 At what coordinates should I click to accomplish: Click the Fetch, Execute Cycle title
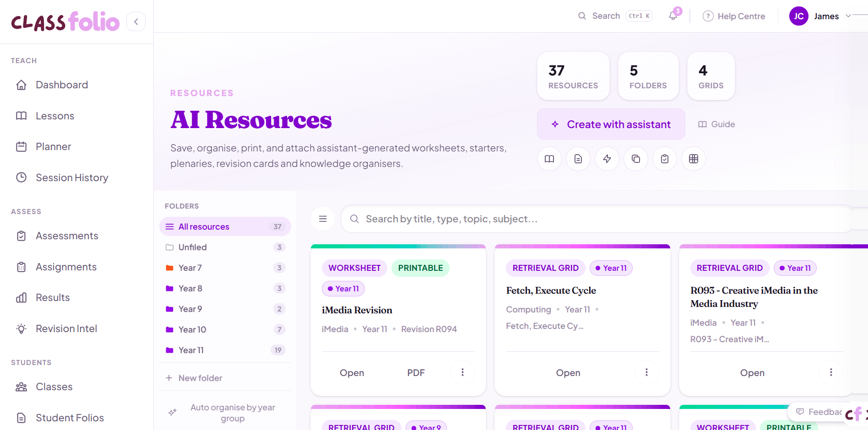click(x=551, y=290)
